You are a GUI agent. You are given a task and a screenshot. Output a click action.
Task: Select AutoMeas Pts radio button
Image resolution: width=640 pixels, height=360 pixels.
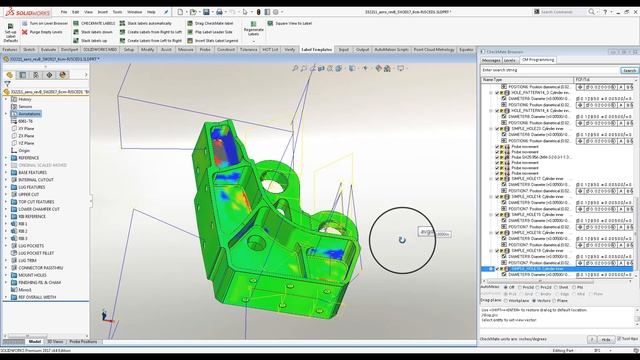[574, 287]
